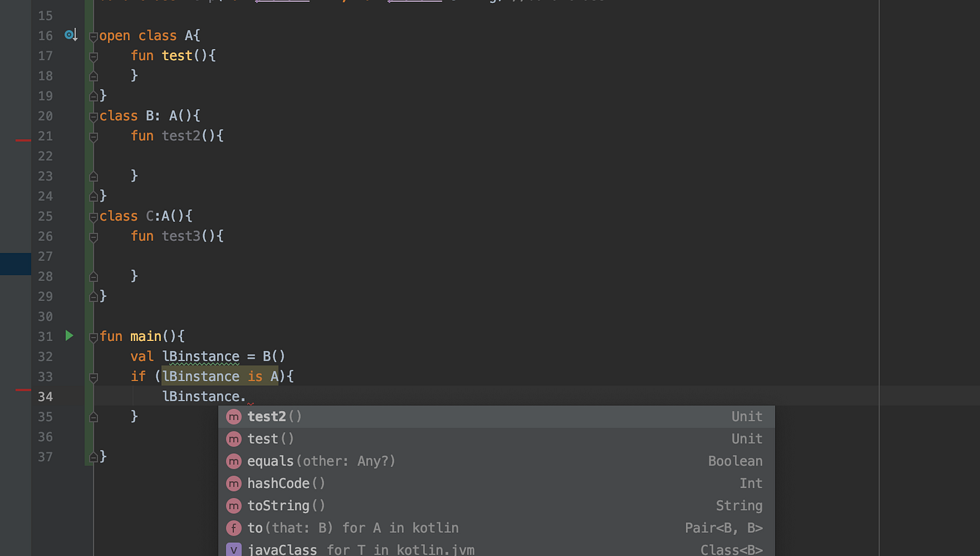This screenshot has height=556, width=980.
Task: Click red error stripe mark near line 34
Action: coord(23,390)
